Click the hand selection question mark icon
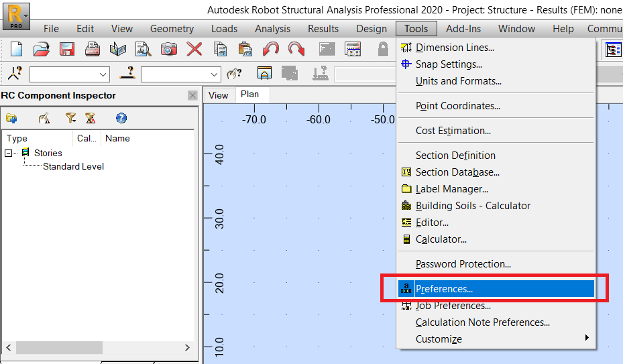The image size is (623, 364). pyautogui.click(x=235, y=74)
